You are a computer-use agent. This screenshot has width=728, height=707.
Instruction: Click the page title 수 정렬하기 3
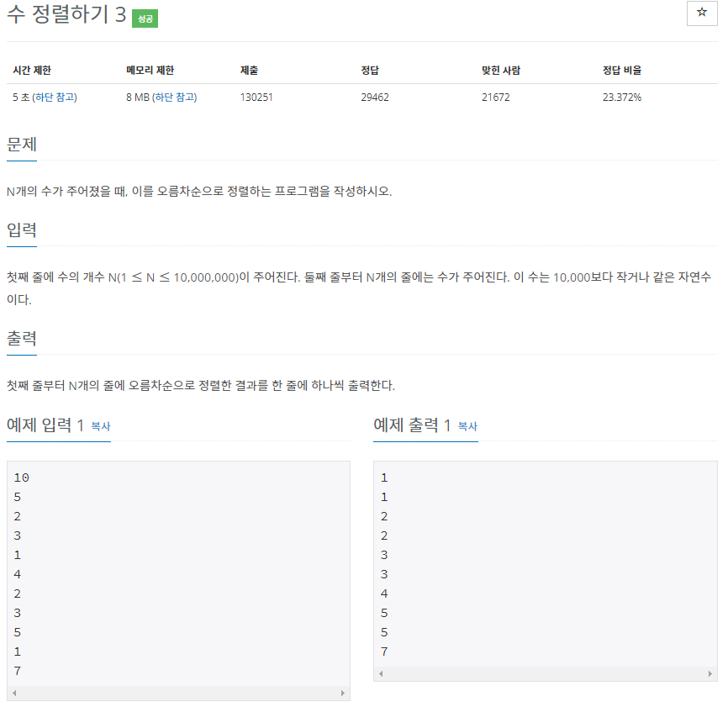tap(66, 14)
